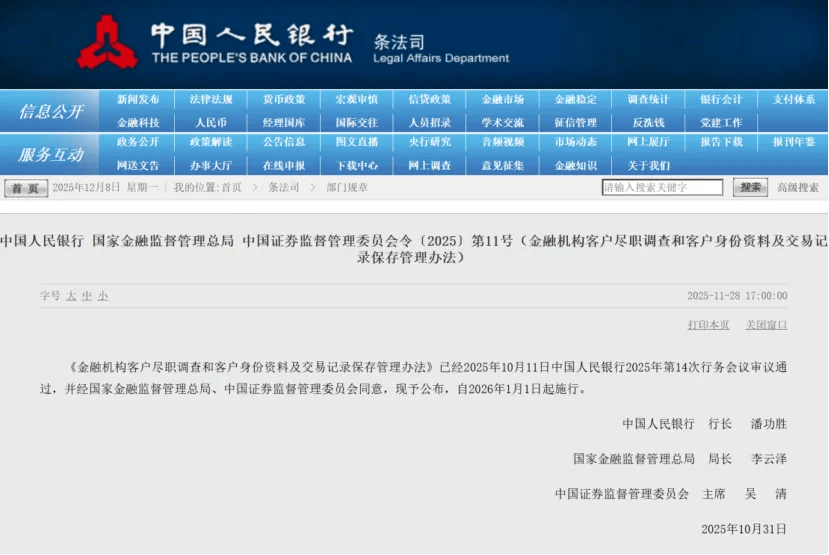Click 条法司 in the breadcrumb
The image size is (829, 555).
pyautogui.click(x=283, y=188)
